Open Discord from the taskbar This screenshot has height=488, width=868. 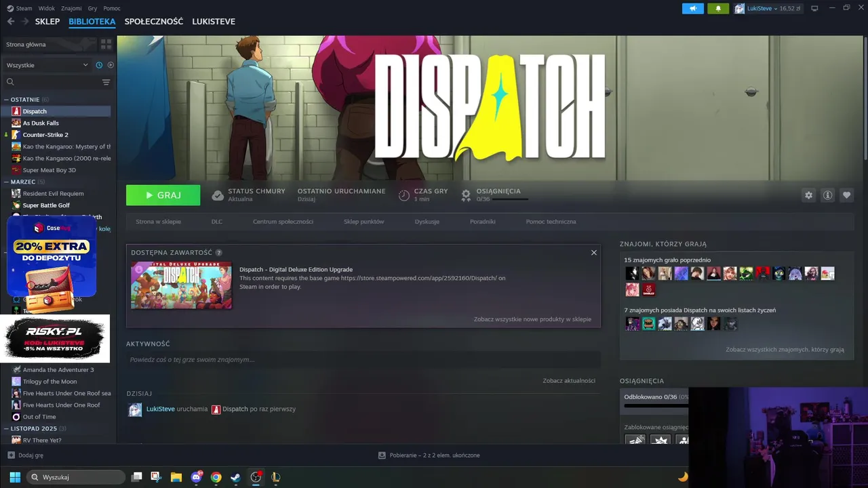coord(197,477)
